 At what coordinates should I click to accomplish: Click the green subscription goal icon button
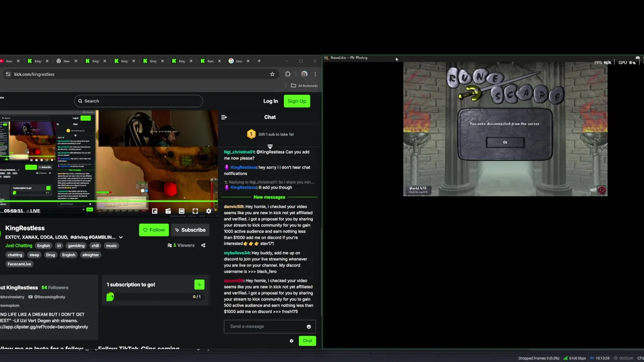pos(199,285)
